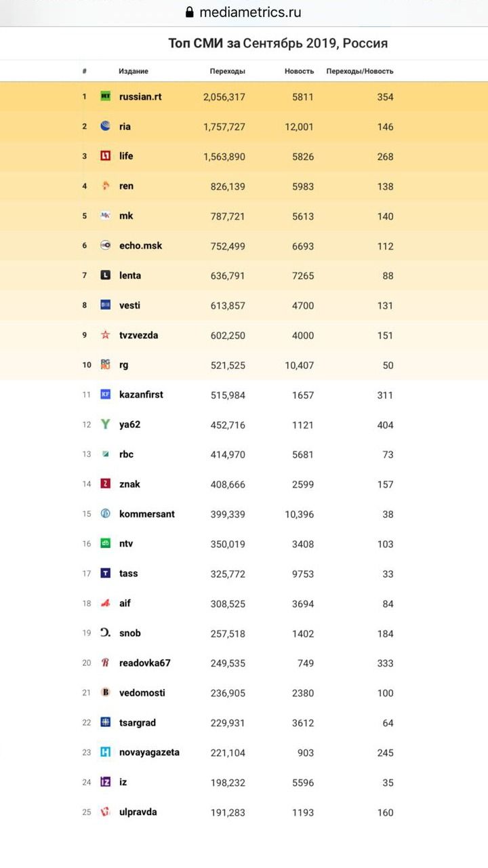488x868 pixels.
Task: Click the echo.msk logo icon
Action: coord(106,245)
